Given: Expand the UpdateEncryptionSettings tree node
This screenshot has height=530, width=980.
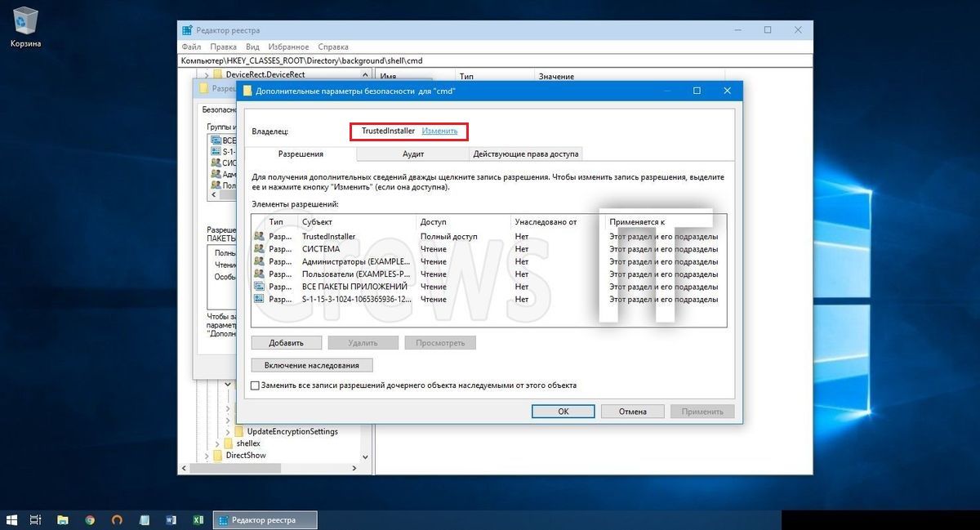Looking at the screenshot, I should [228, 431].
